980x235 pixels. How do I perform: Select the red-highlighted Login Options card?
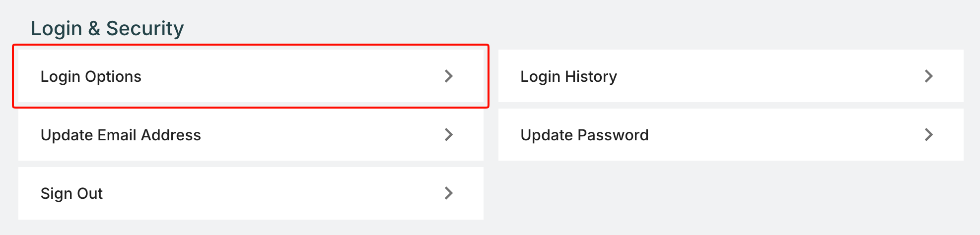point(251,76)
